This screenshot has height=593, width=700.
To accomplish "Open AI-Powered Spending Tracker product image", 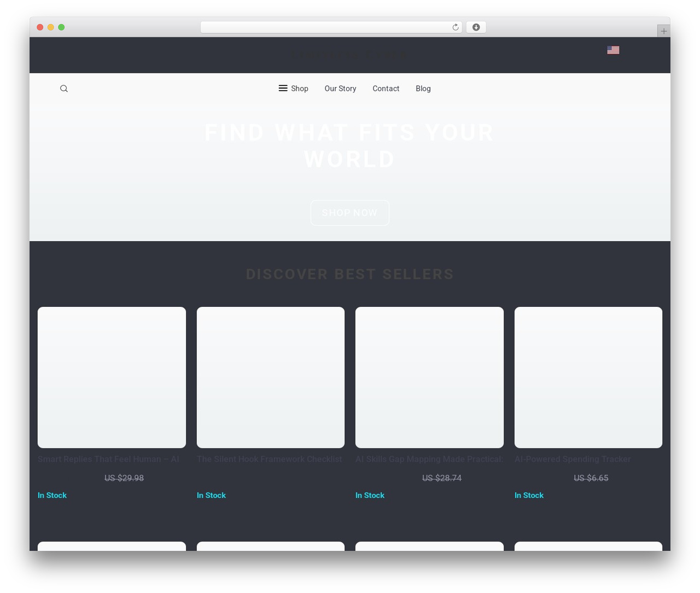I will coord(588,377).
